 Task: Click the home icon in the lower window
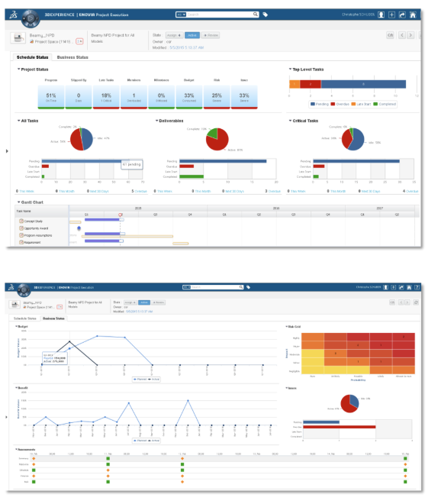tap(409, 287)
